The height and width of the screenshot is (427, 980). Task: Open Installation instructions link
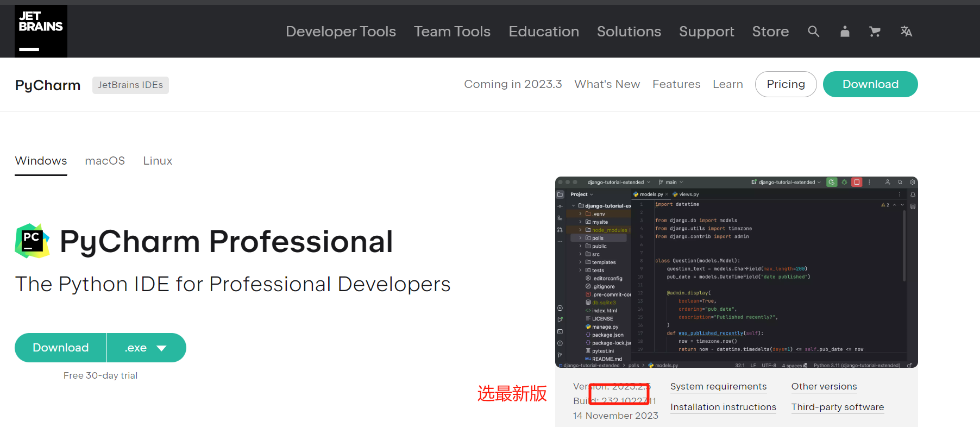[x=723, y=407]
